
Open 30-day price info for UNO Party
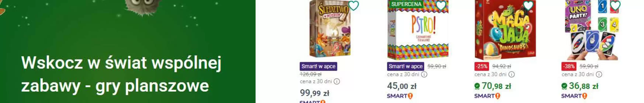(599, 74)
